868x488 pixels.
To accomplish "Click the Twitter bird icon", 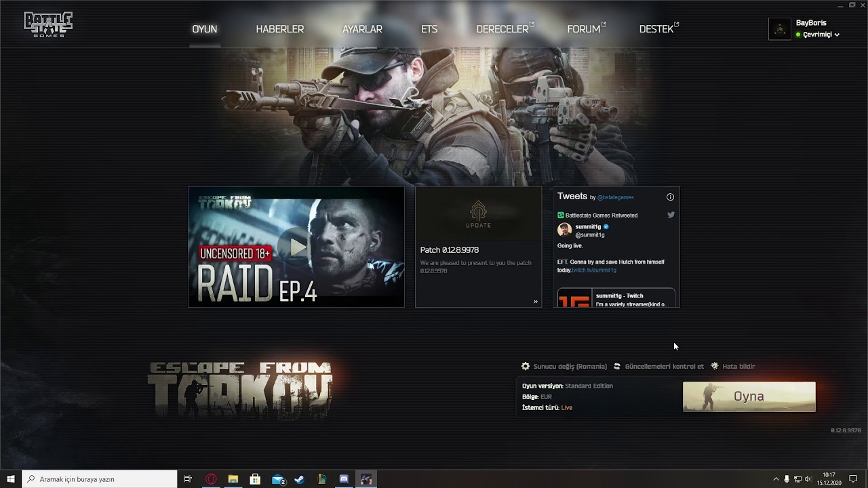I will point(671,215).
